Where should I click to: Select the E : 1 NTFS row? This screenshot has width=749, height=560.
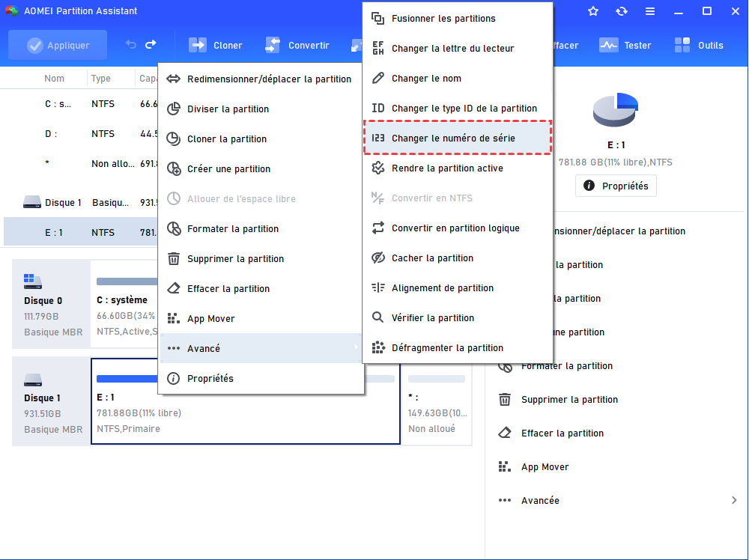pyautogui.click(x=81, y=233)
